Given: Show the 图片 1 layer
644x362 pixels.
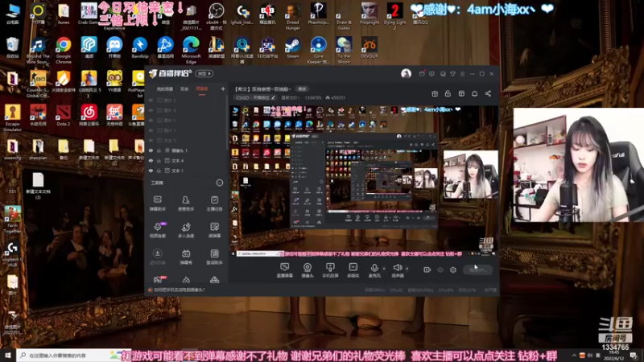Looking at the screenshot, I should tap(151, 120).
